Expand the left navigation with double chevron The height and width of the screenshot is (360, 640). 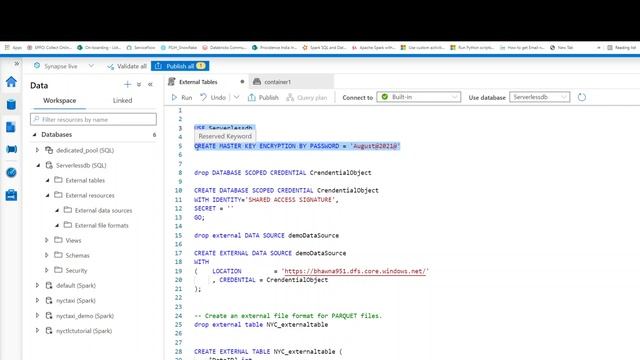click(x=16, y=64)
